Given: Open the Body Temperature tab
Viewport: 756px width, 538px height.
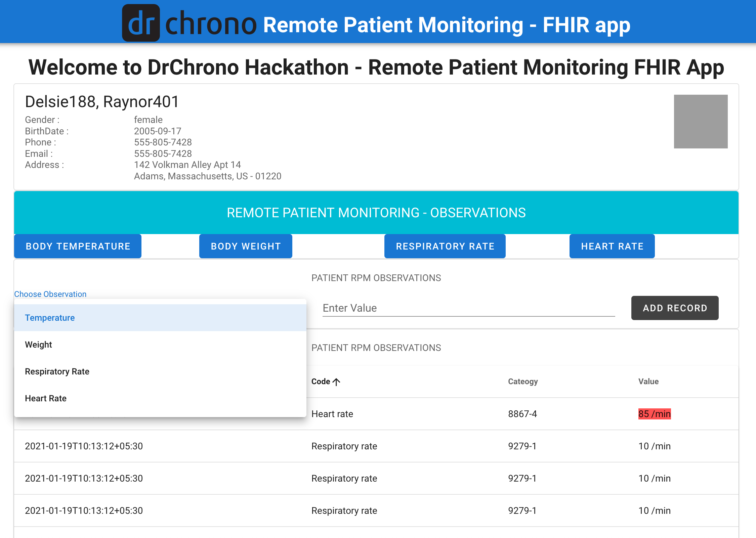Looking at the screenshot, I should 78,246.
